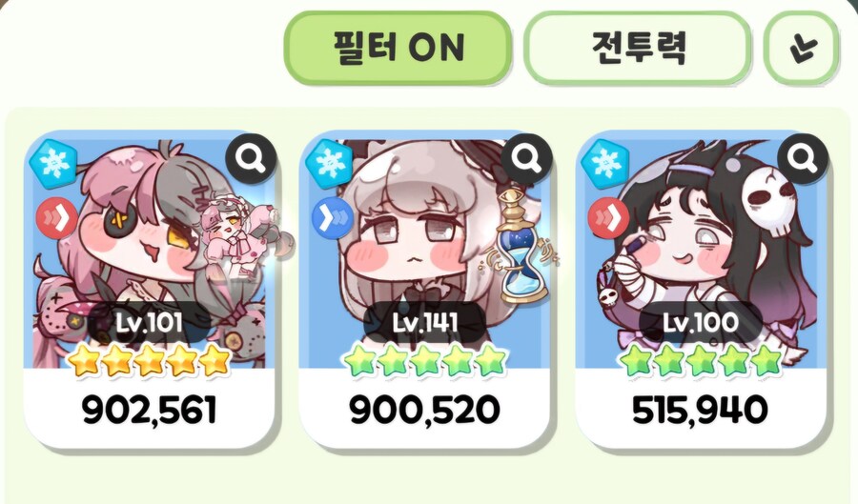Click the hourglass item on gray-haired card
This screenshot has height=504, width=858.
coord(519,247)
